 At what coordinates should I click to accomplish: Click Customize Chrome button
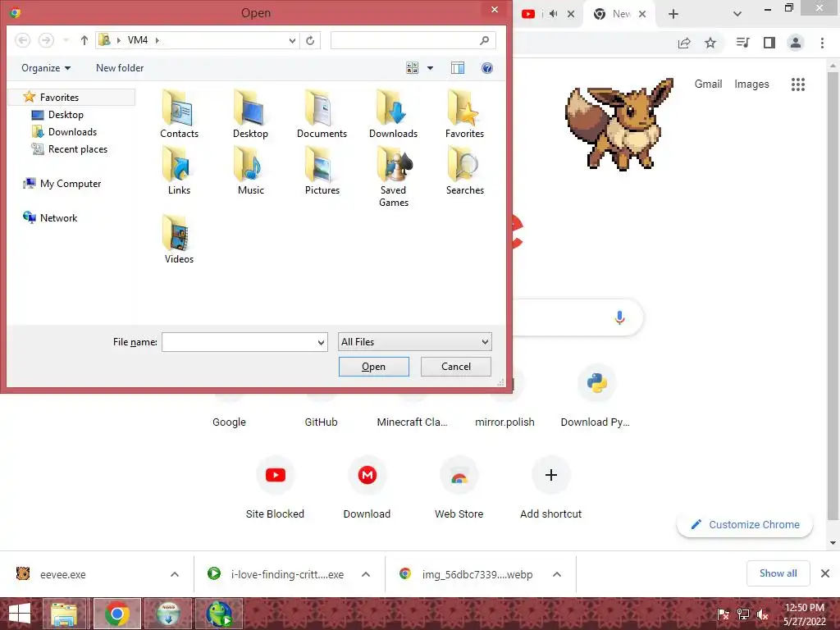(x=745, y=524)
